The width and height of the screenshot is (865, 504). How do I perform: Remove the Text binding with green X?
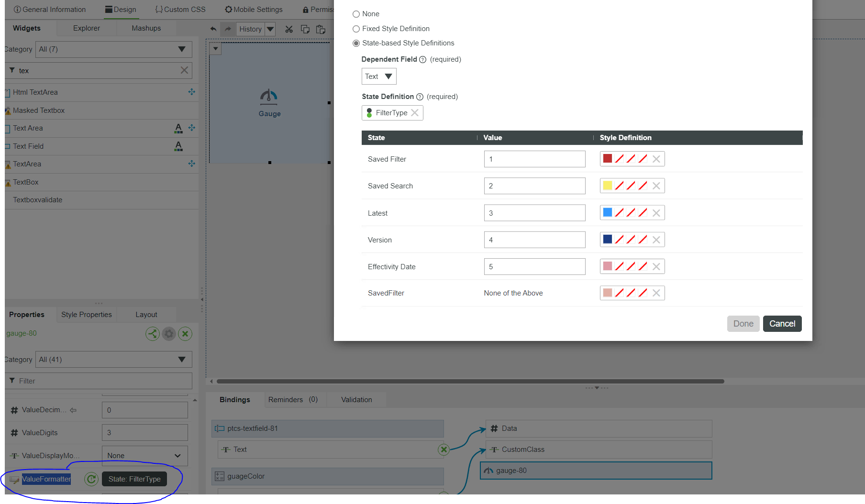coord(444,449)
